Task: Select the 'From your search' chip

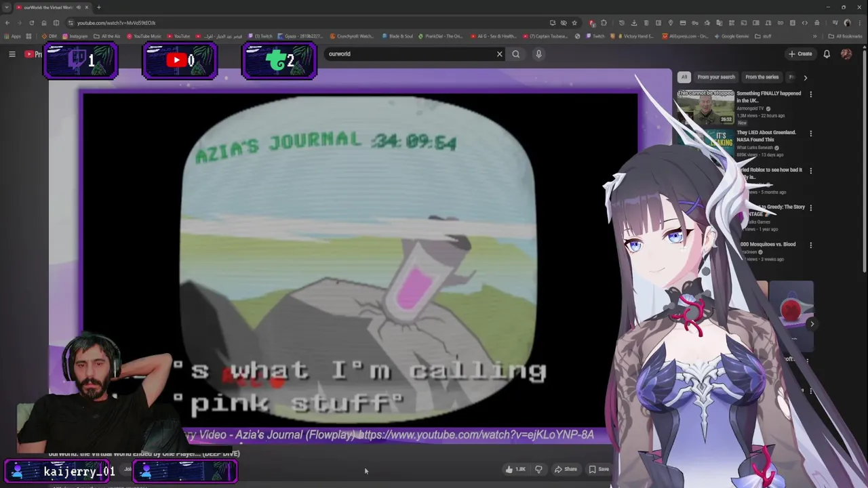Action: point(716,77)
